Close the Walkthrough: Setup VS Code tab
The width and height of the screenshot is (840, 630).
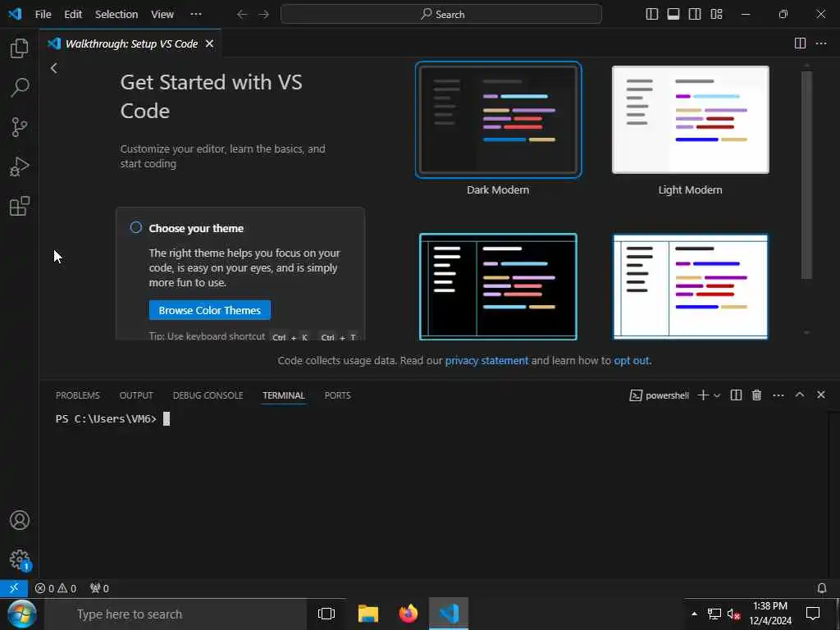point(209,43)
